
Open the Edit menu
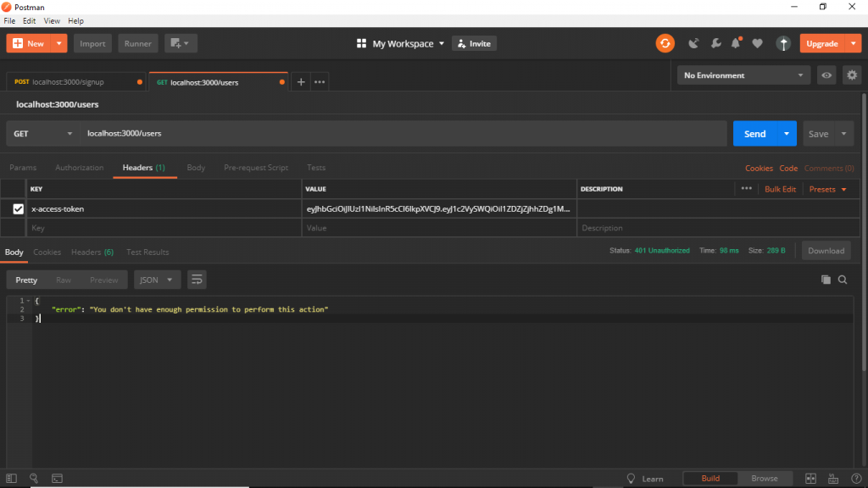pyautogui.click(x=29, y=20)
